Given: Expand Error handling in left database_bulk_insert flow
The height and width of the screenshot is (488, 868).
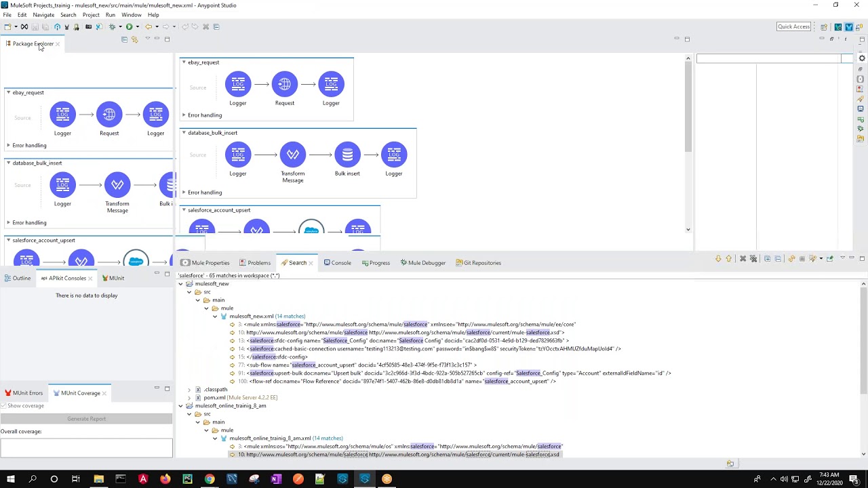Looking at the screenshot, I should point(8,222).
